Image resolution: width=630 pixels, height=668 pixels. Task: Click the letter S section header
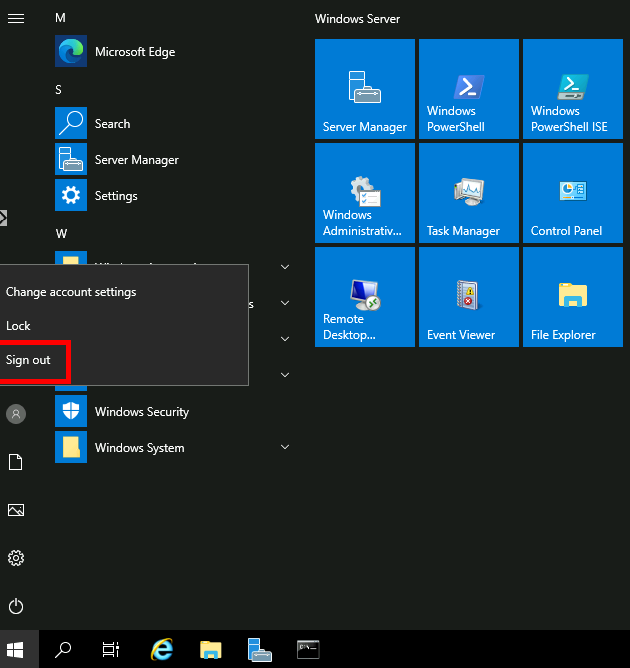click(58, 90)
